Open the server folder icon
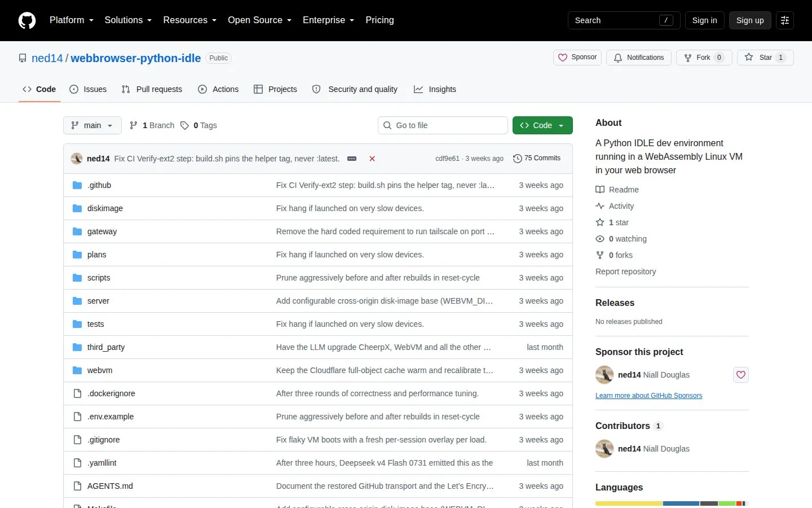The image size is (812, 508). point(77,301)
